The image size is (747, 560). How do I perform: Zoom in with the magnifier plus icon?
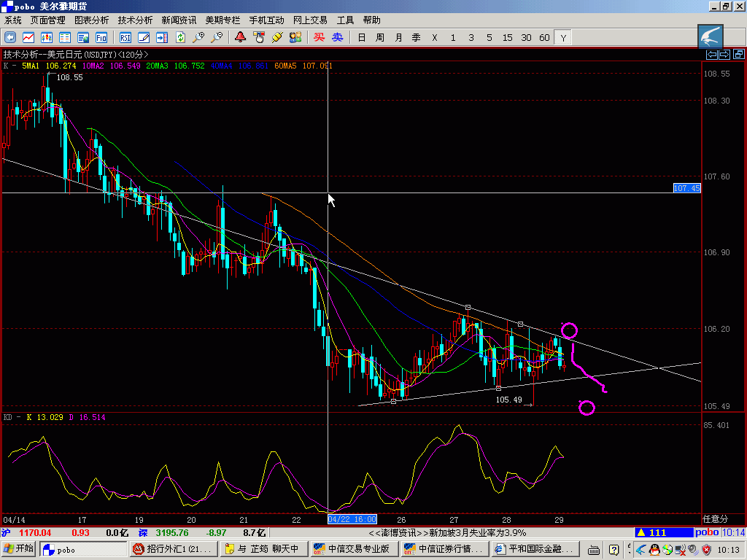point(198,38)
